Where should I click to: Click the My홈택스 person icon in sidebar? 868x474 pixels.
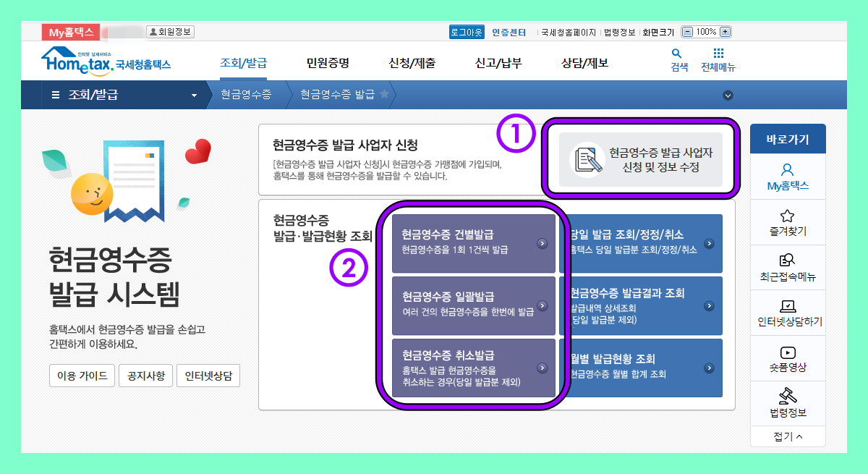pos(788,172)
